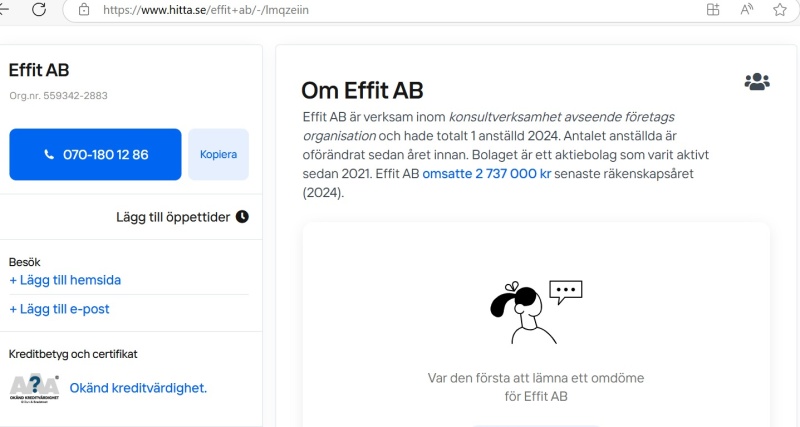Go back with the browser back arrow
This screenshot has width=800, height=427.
coord(4,9)
